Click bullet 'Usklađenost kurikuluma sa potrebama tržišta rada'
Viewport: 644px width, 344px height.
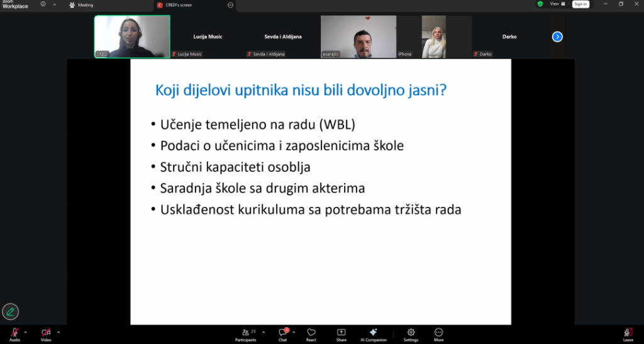click(311, 210)
